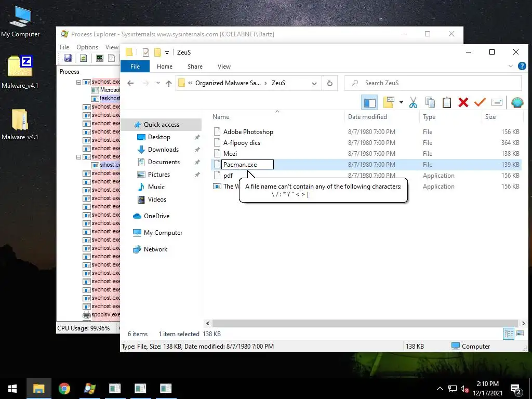Switch to the Share ribbon tab
This screenshot has height=399, width=532.
tap(195, 66)
